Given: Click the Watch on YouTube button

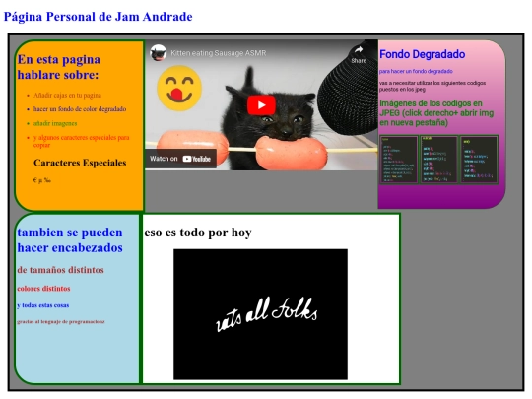Looking at the screenshot, I should pyautogui.click(x=180, y=159).
